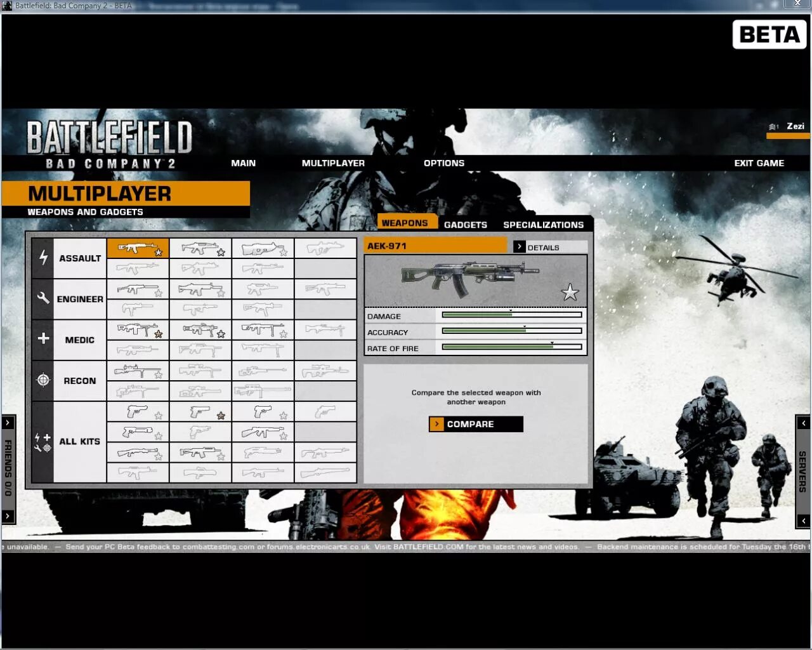Screen dimensions: 812x650
Task: Expand Servers panel using its upper arrow
Action: coord(804,423)
